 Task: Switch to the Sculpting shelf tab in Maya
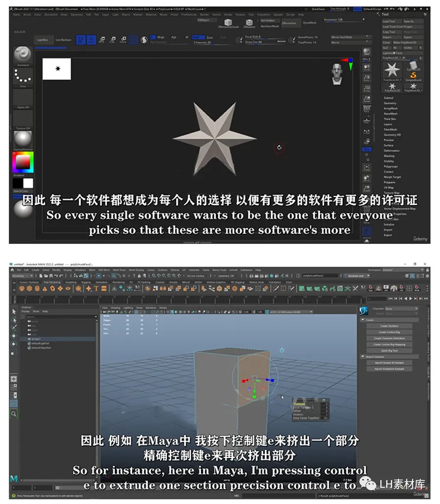pos(71,282)
